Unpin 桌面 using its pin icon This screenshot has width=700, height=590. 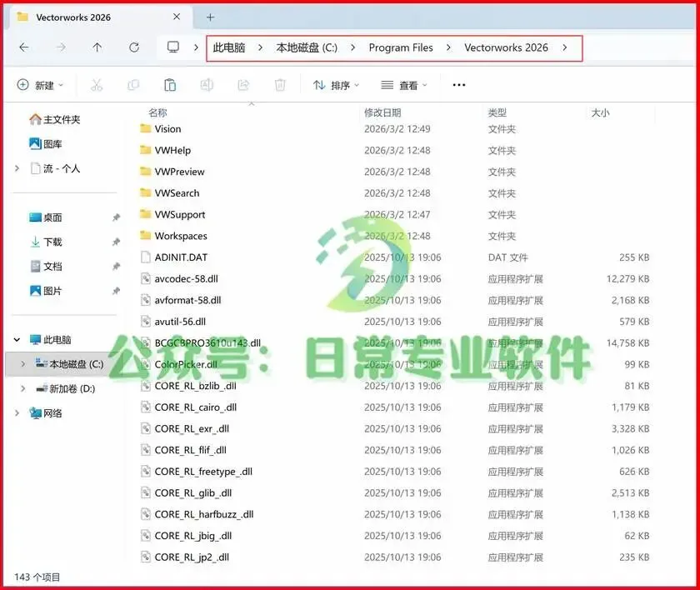click(116, 217)
